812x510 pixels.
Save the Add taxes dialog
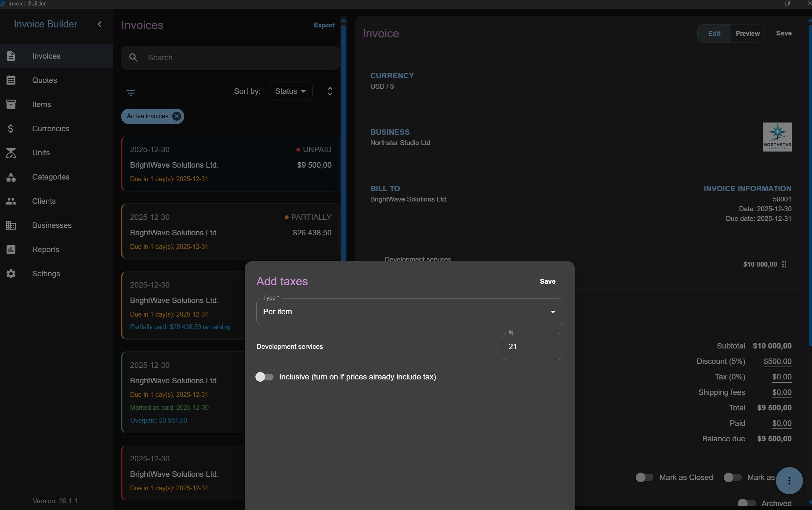[x=548, y=281]
